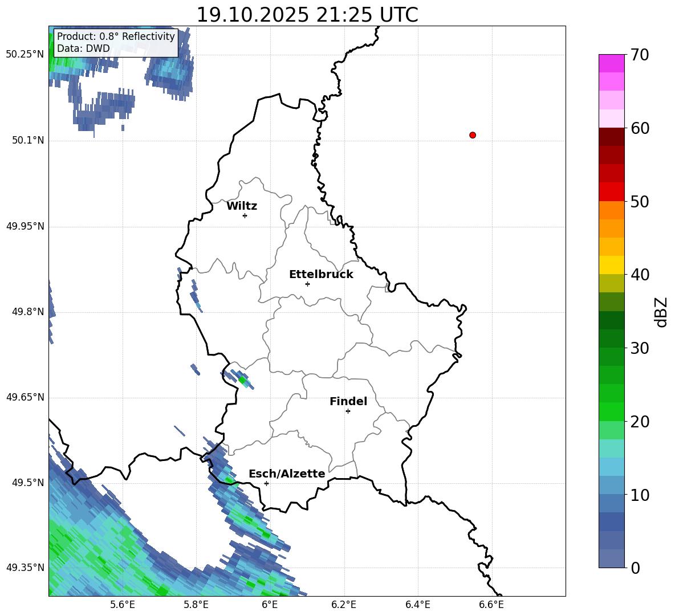Pick the yellow swatch just above 40 dBZ

[x=611, y=265]
